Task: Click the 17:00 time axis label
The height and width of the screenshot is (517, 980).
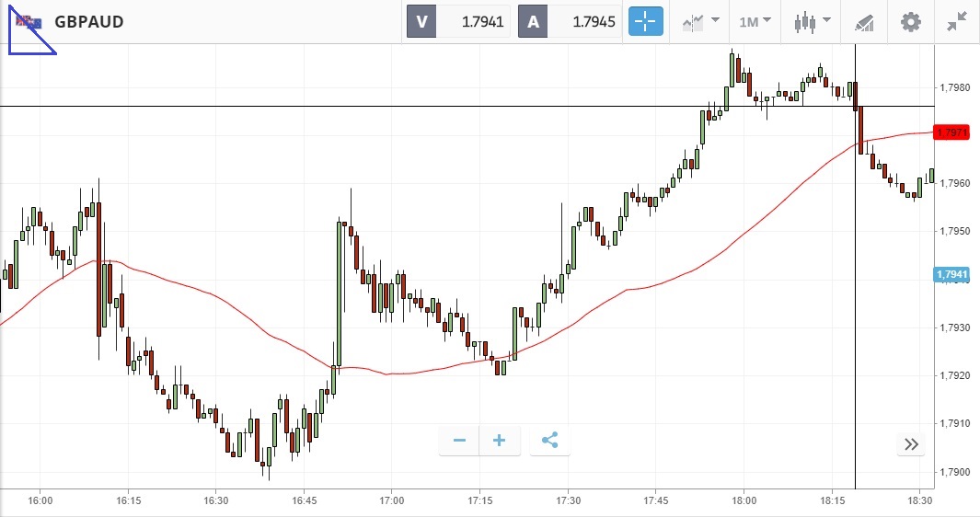Action: click(392, 500)
